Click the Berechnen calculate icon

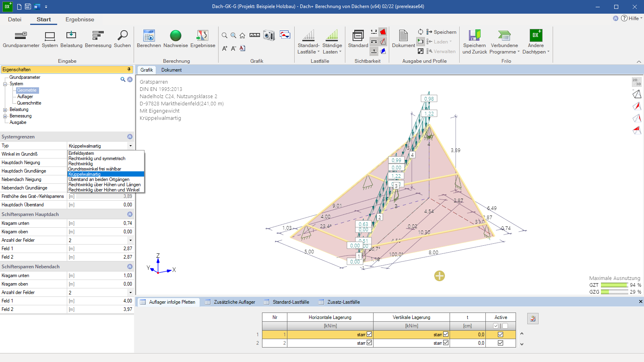pos(149,36)
